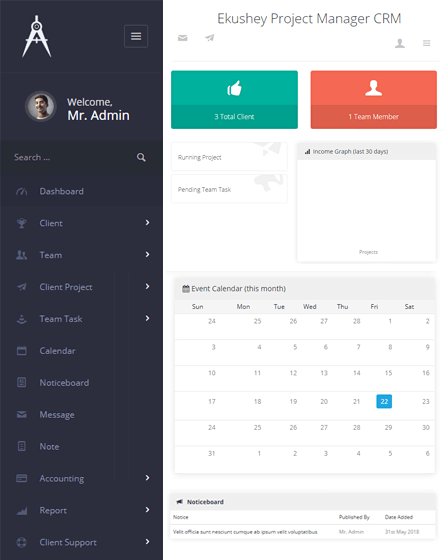
Task: Click the hamburger menu toggle in sidebar
Action: 136,36
